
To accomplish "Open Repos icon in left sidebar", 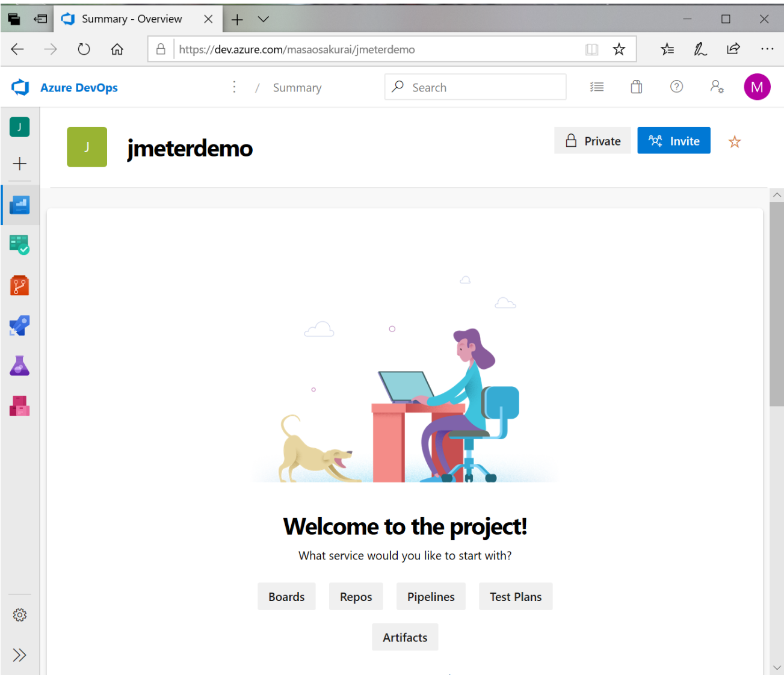I will tap(19, 285).
